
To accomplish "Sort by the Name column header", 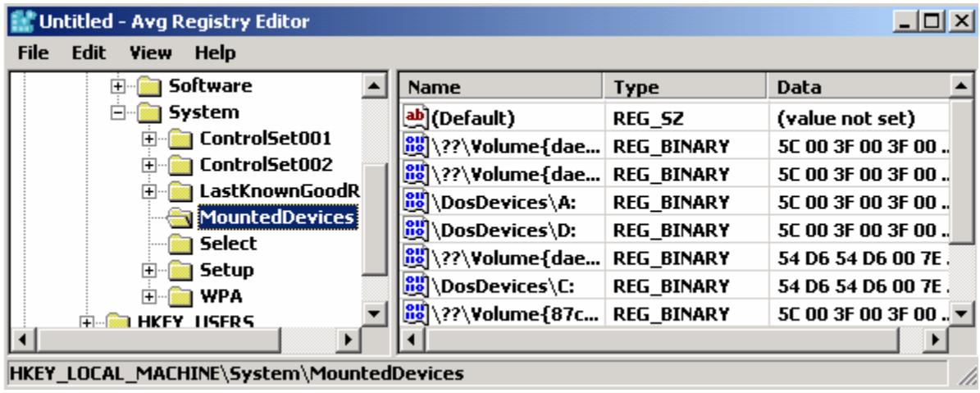I will tap(502, 87).
